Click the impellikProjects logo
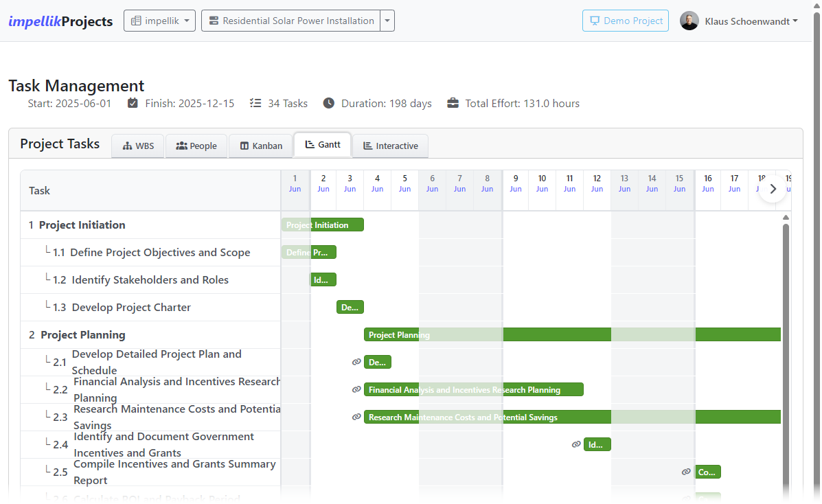 [61, 21]
